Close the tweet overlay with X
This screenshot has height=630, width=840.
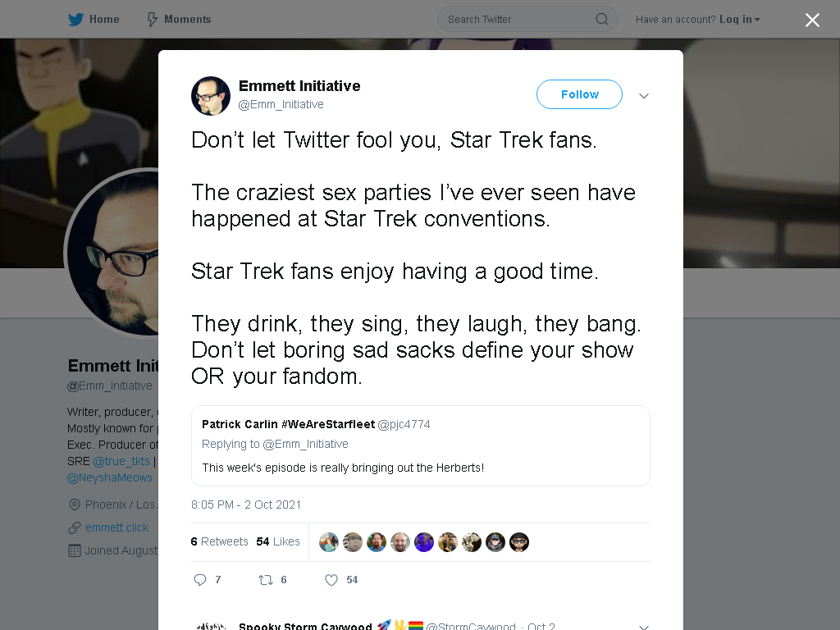pyautogui.click(x=812, y=20)
